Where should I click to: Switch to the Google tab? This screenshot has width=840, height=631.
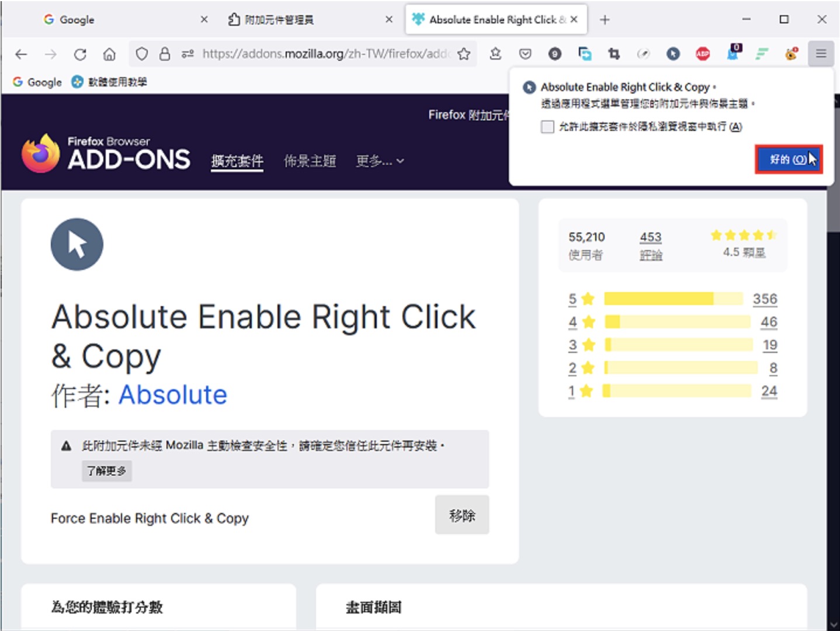pos(123,20)
